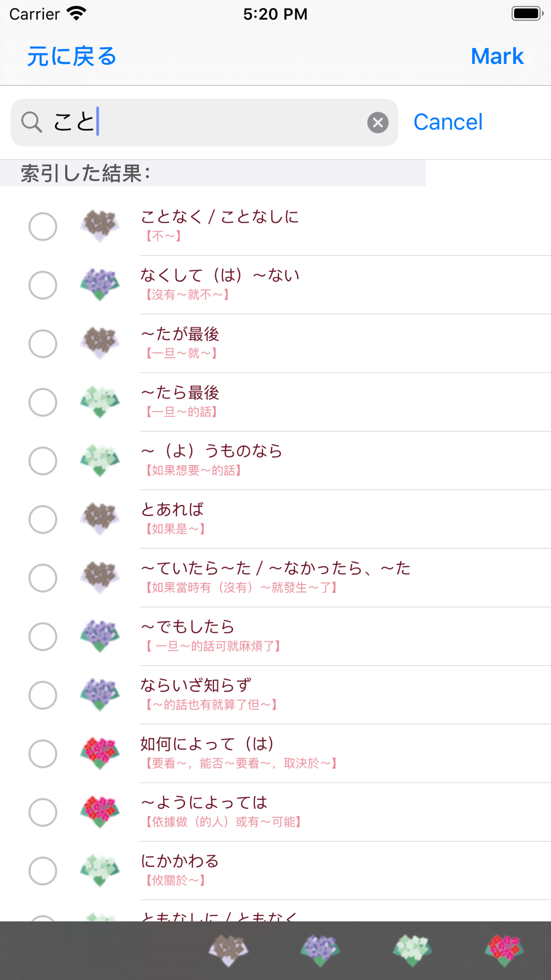Tap the purple bouquet in bottom toolbar

pos(320,950)
